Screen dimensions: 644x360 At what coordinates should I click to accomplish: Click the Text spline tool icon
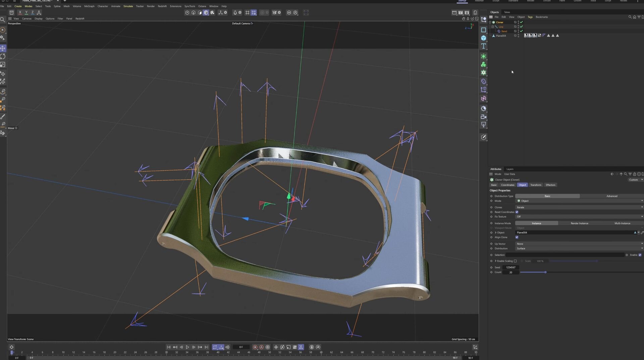483,46
